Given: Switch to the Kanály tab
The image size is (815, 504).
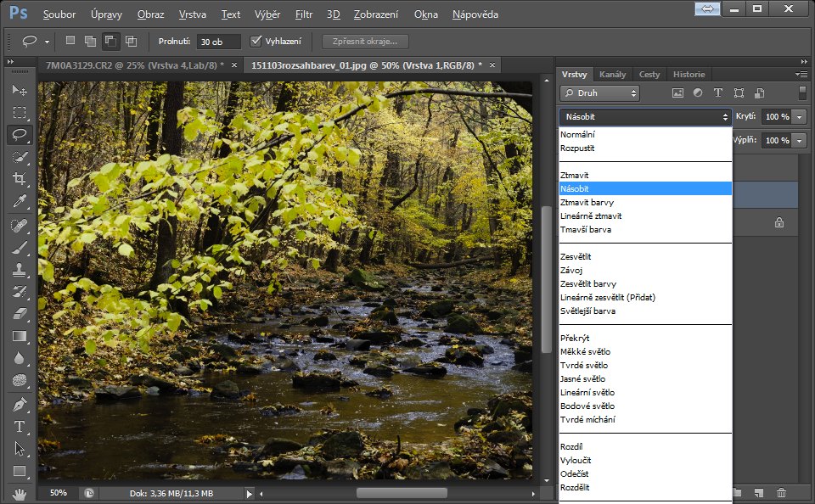Looking at the screenshot, I should pos(612,75).
